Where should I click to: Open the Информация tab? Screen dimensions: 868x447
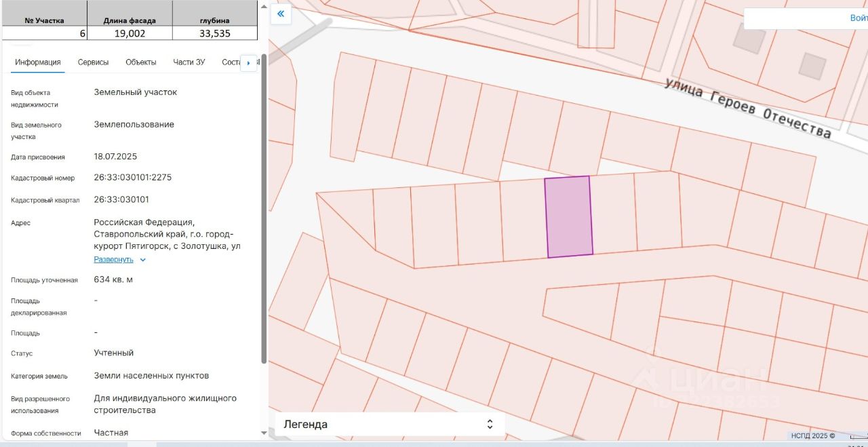pyautogui.click(x=38, y=62)
